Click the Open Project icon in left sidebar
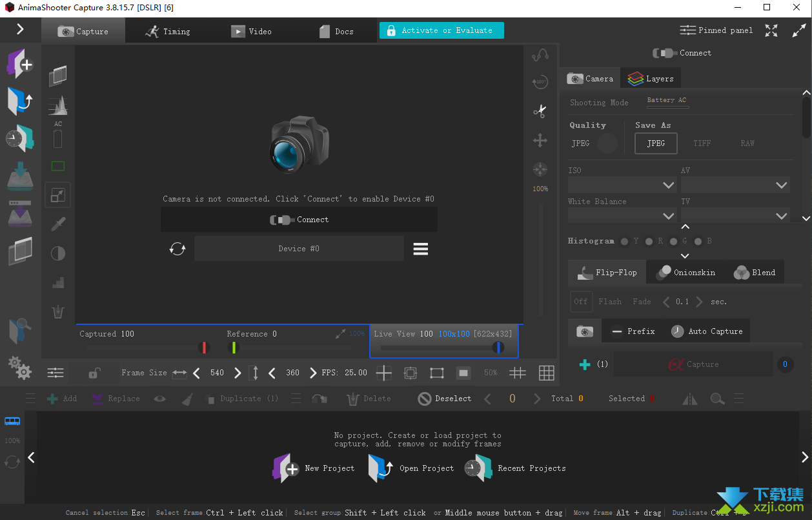812x520 pixels. point(19,101)
